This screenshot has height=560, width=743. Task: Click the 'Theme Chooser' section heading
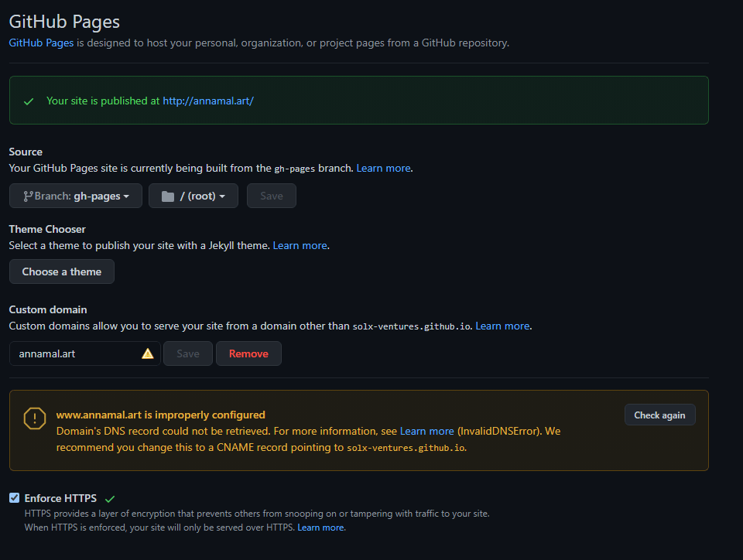tap(47, 229)
